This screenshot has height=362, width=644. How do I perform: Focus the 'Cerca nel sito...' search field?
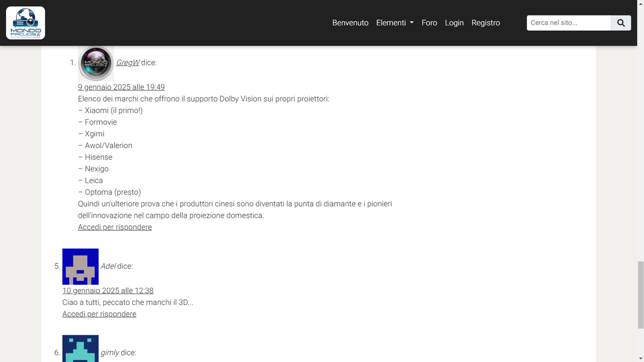569,23
